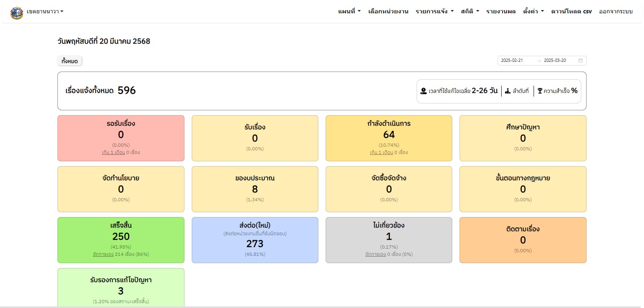Open the รายการแจ้ง dropdown menu
Viewport: 644px width, 308px height.
(435, 11)
